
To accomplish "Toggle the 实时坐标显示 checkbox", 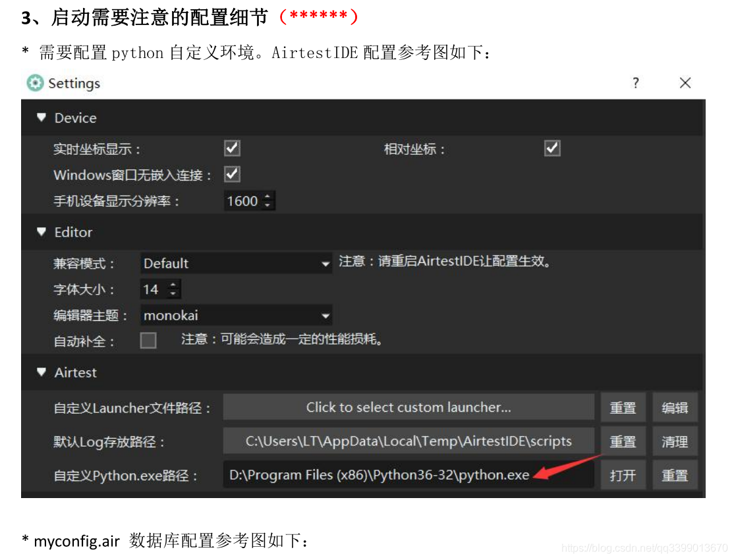I will (x=232, y=148).
